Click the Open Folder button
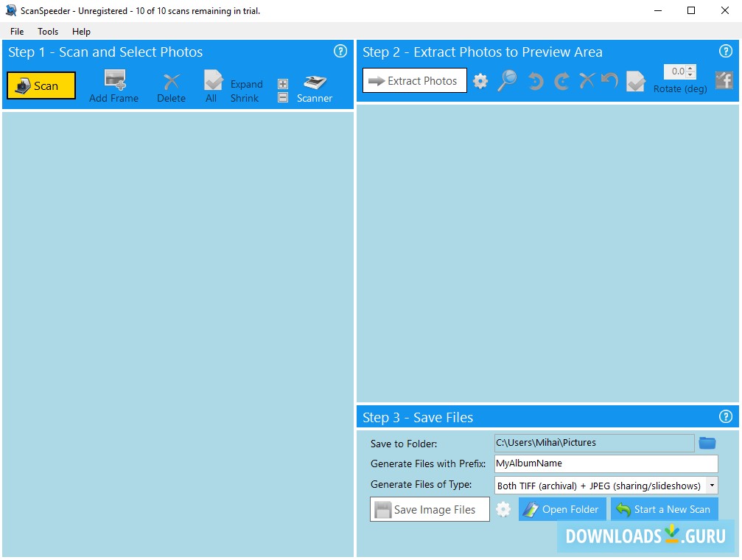Image resolution: width=742 pixels, height=560 pixels. click(562, 509)
